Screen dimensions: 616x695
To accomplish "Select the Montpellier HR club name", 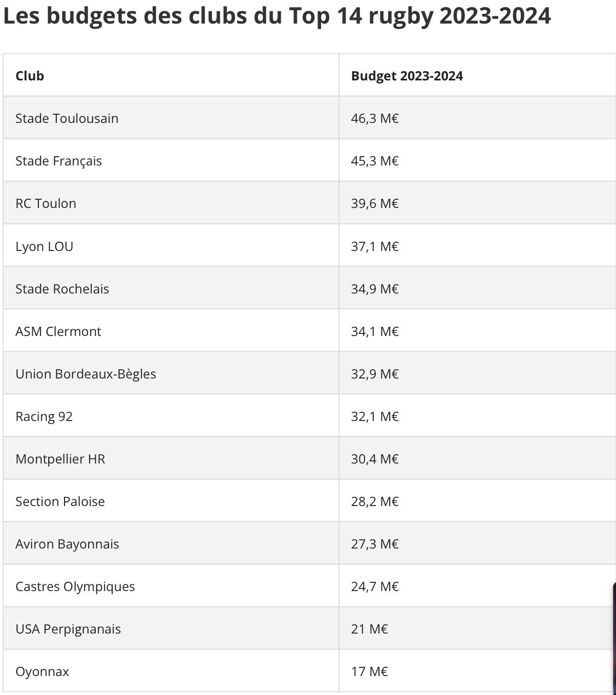I will tap(60, 459).
